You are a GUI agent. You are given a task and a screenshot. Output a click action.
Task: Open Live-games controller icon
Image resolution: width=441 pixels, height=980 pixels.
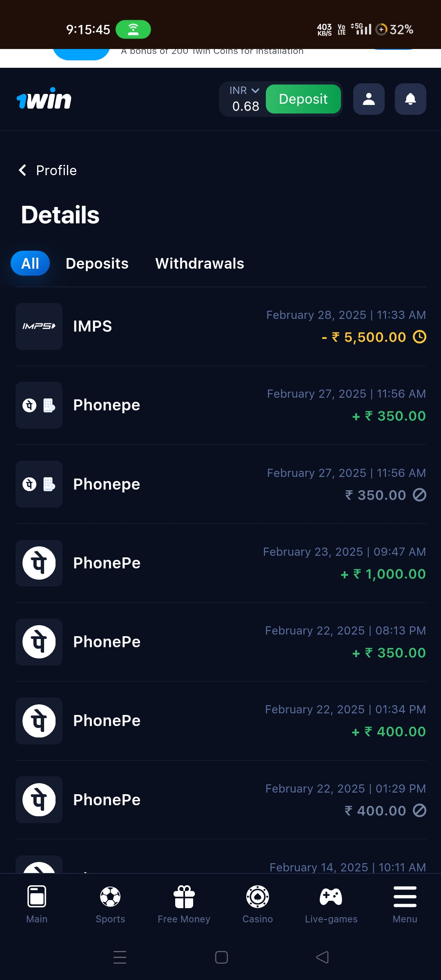(x=331, y=897)
